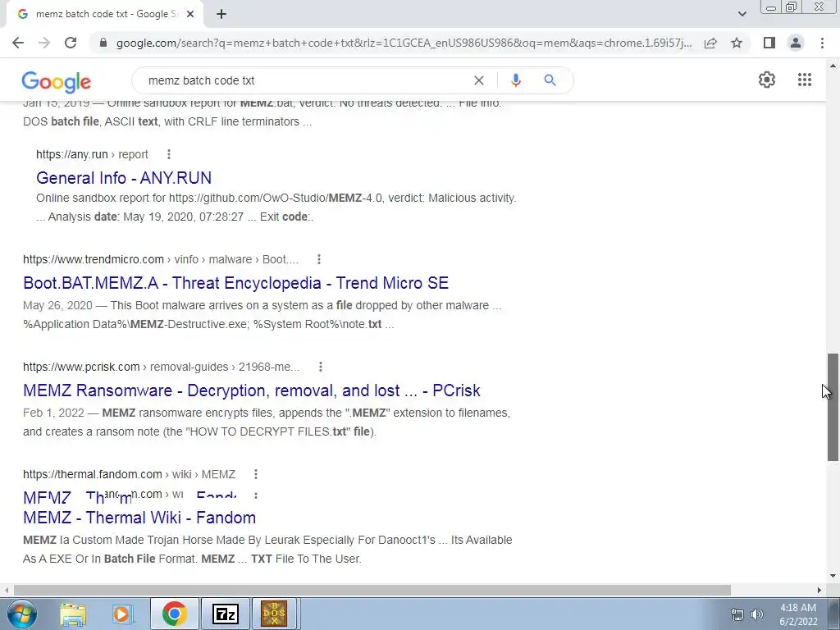
Task: Open General Info - ANY.RUN result
Action: [x=124, y=178]
